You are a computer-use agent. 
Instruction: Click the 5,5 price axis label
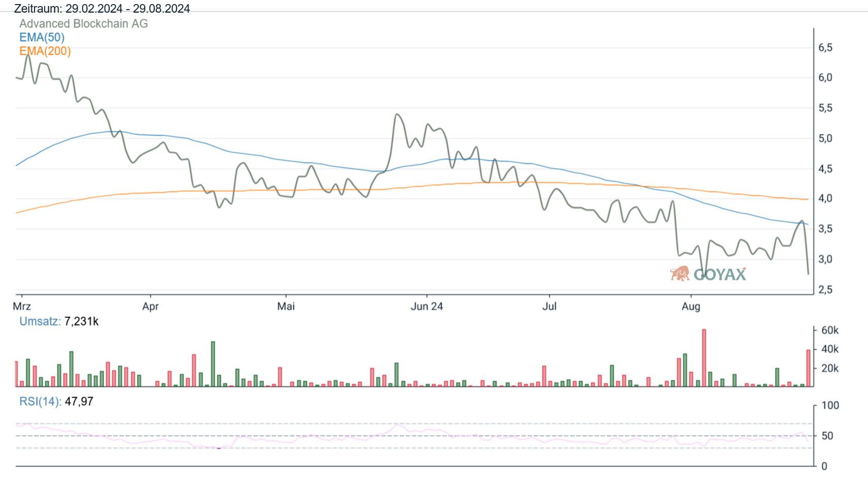pyautogui.click(x=825, y=108)
